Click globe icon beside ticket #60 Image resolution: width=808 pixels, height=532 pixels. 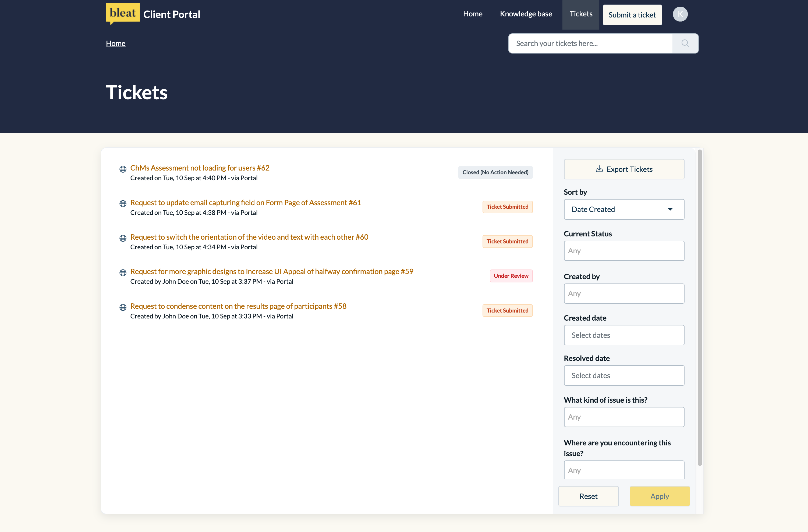tap(123, 238)
